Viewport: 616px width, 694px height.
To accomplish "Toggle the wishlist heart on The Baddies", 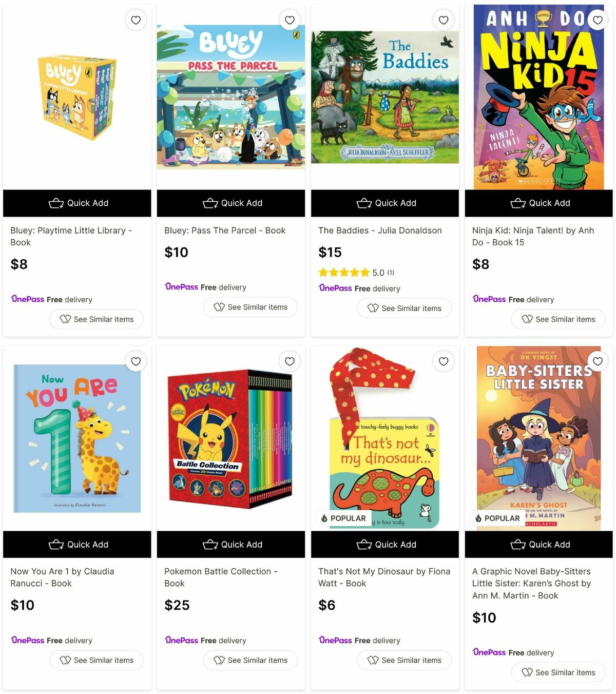I will (444, 20).
